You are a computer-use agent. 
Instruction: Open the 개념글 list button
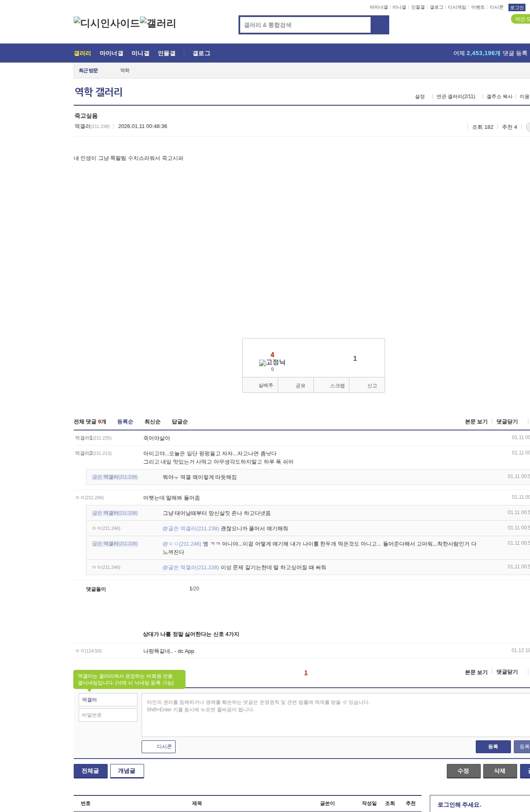(x=127, y=771)
